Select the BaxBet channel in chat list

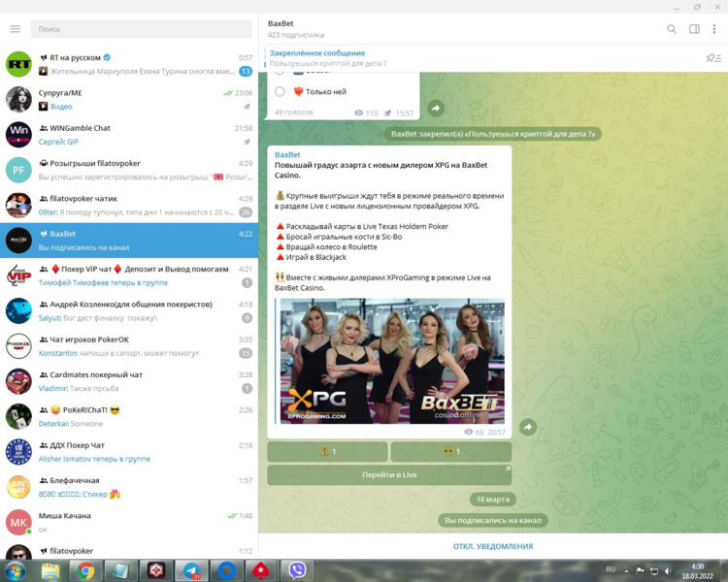point(129,241)
